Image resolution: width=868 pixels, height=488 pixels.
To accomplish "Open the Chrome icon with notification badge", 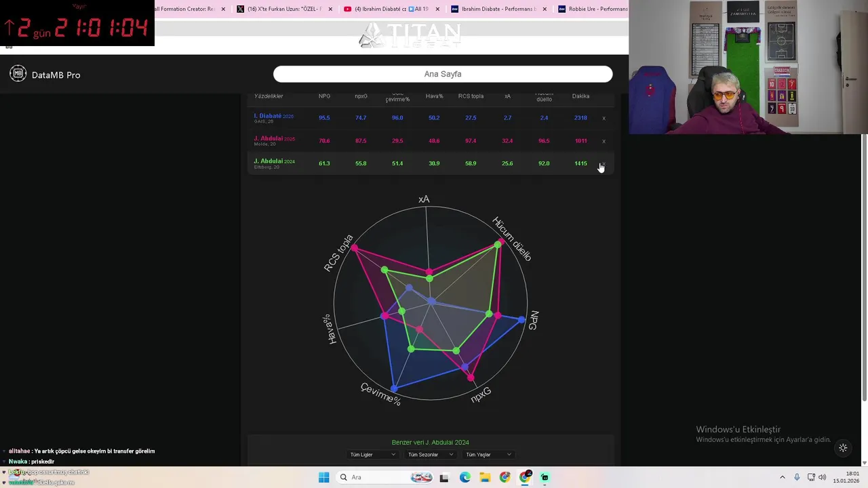I will (525, 477).
